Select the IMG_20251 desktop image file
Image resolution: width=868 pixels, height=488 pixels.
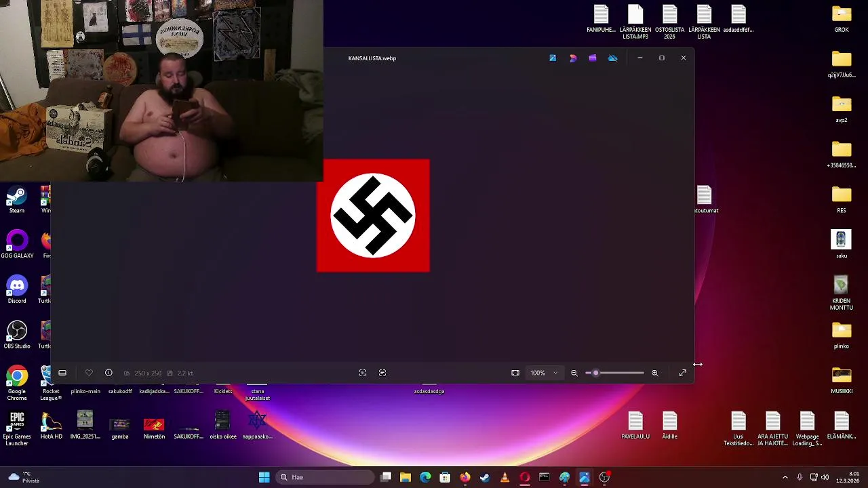85,426
